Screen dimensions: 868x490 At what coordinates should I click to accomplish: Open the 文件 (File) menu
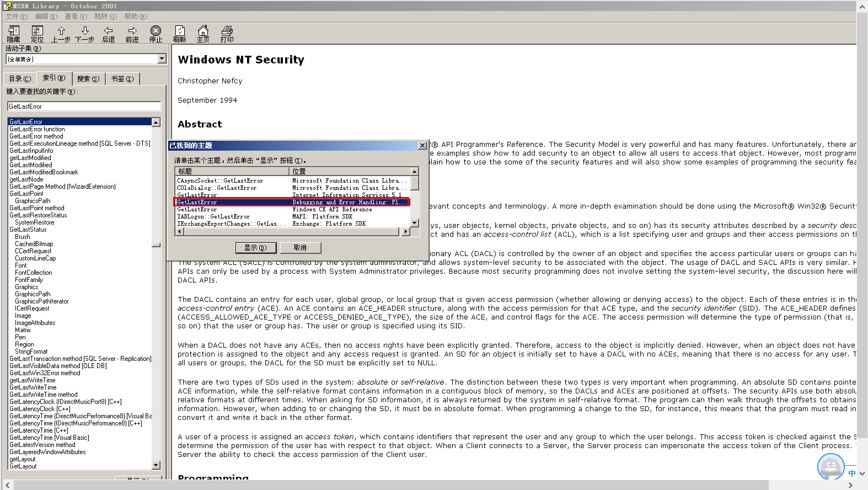17,17
